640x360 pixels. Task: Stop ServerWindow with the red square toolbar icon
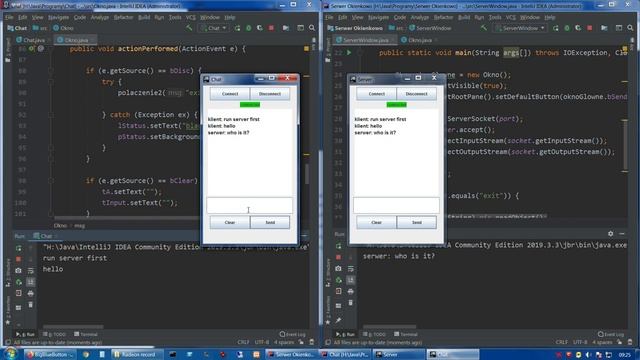click(590, 28)
